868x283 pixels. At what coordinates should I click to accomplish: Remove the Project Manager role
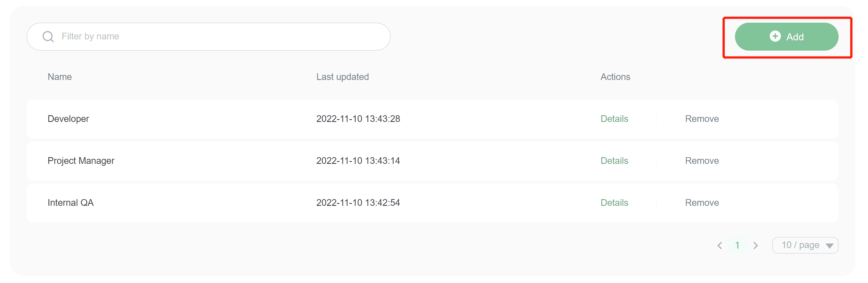(702, 161)
